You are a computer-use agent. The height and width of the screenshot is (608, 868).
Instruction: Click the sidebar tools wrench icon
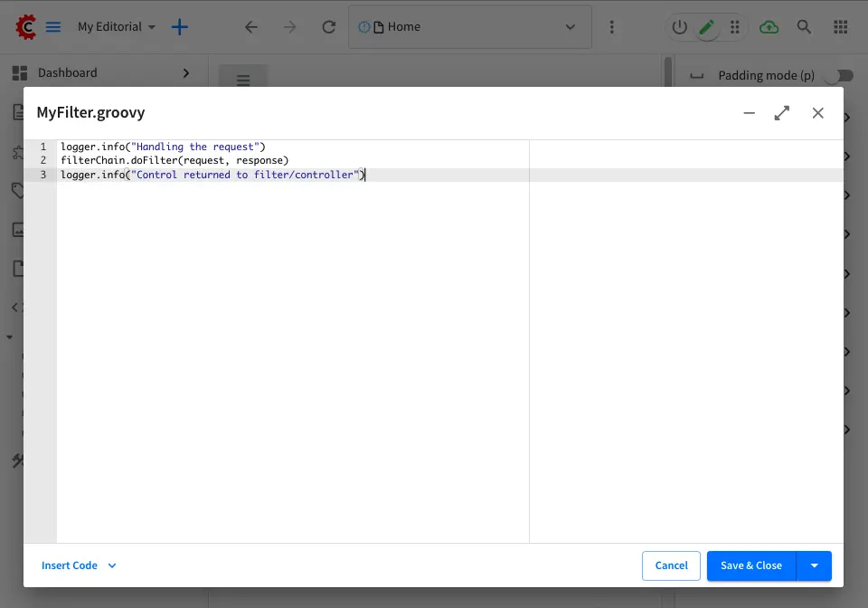pyautogui.click(x=18, y=461)
